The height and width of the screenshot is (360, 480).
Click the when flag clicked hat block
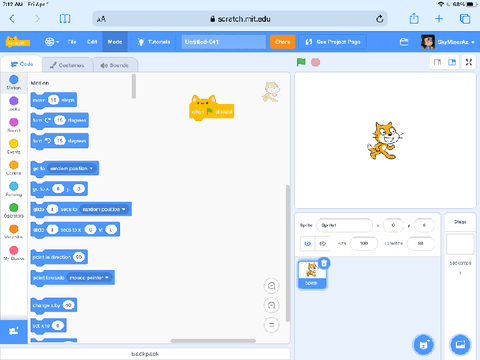[212, 112]
